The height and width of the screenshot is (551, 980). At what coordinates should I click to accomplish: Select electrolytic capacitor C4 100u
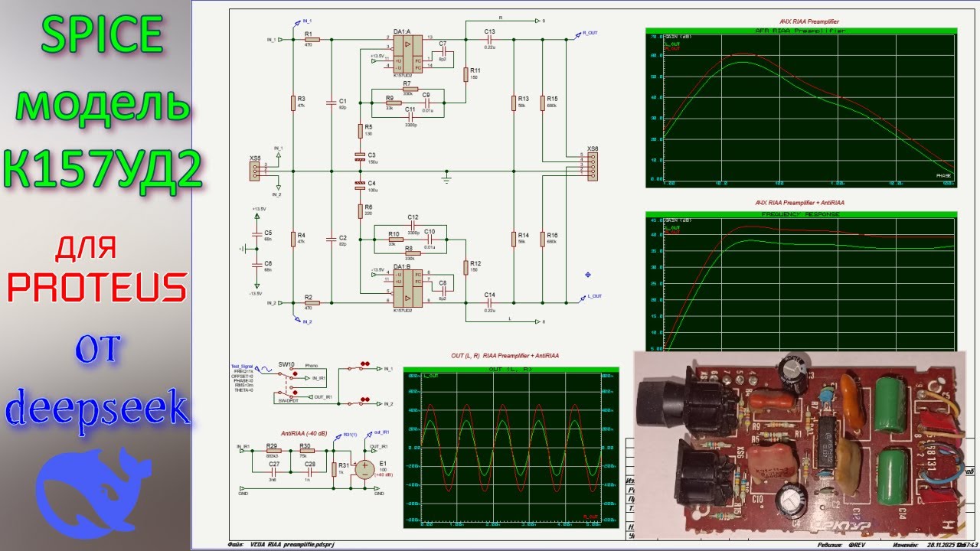(x=360, y=184)
